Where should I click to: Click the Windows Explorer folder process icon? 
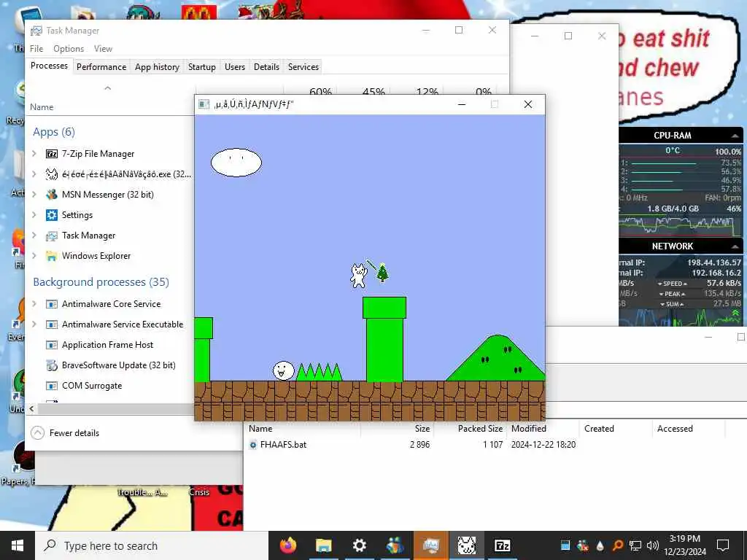52,256
